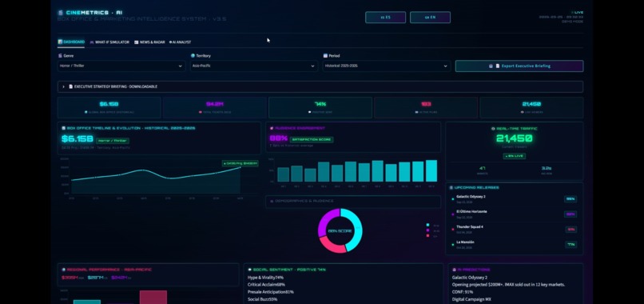
Task: Open the Territory dropdown showing Asia-Pacific
Action: click(254, 66)
